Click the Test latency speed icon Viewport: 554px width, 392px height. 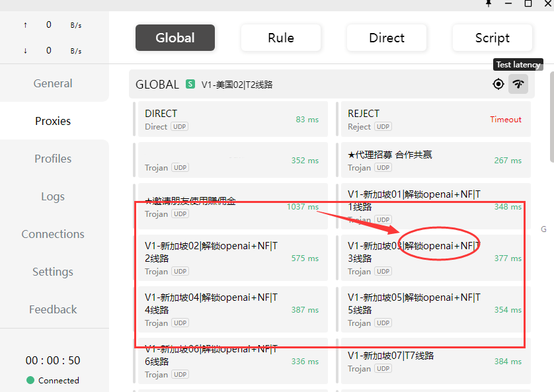[x=518, y=84]
